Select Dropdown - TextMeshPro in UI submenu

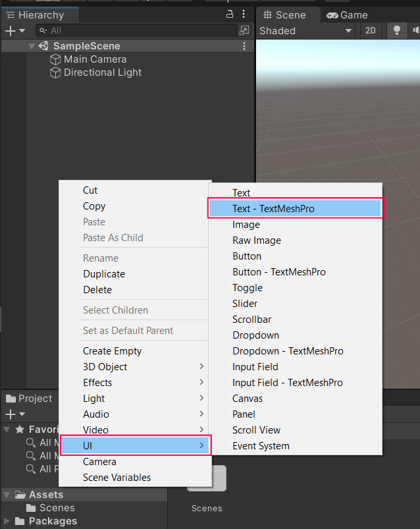(x=296, y=351)
